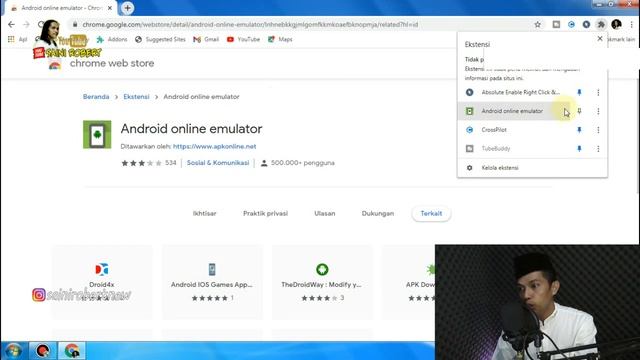The width and height of the screenshot is (640, 360).
Task: Switch to the Dukungan tab
Action: coord(378,213)
